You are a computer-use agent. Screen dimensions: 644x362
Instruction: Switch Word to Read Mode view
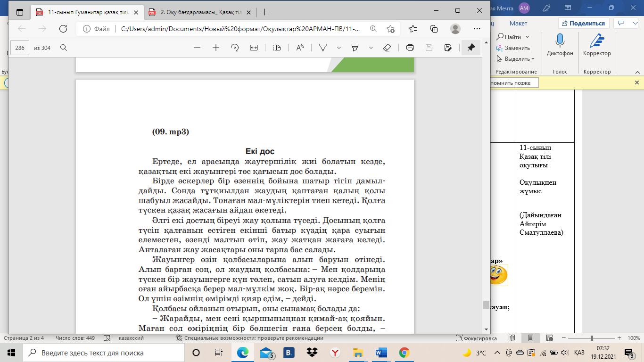(x=512, y=338)
